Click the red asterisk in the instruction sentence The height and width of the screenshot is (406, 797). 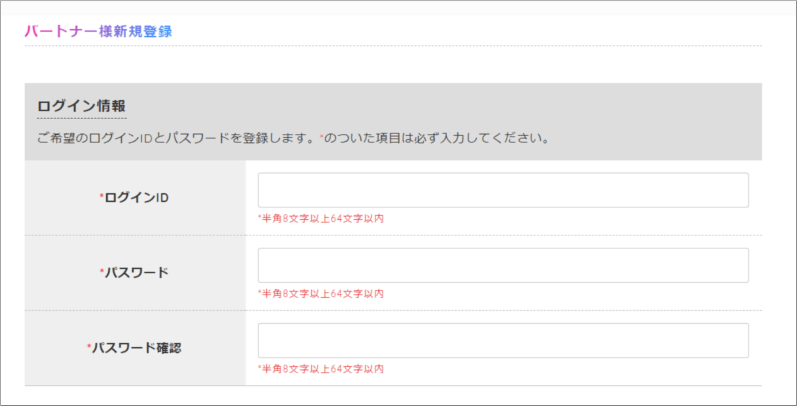tap(321, 137)
